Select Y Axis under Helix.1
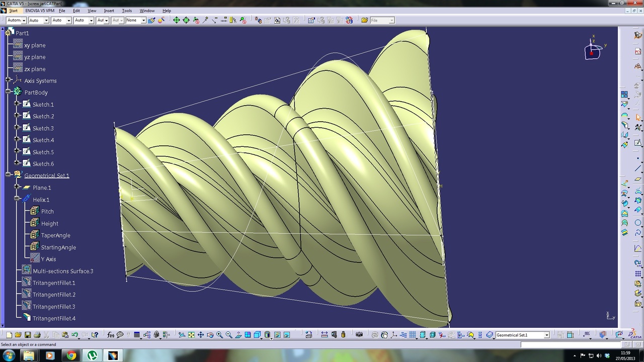The width and height of the screenshot is (644, 362). tap(48, 259)
